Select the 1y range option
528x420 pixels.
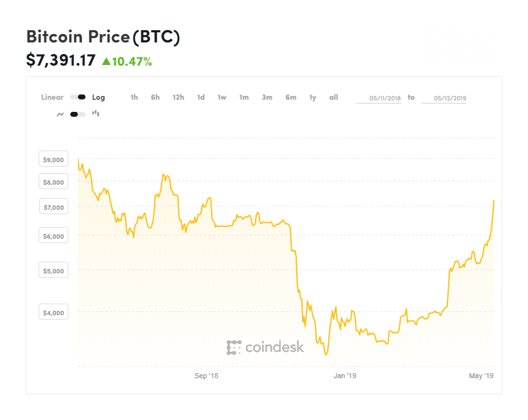click(312, 97)
